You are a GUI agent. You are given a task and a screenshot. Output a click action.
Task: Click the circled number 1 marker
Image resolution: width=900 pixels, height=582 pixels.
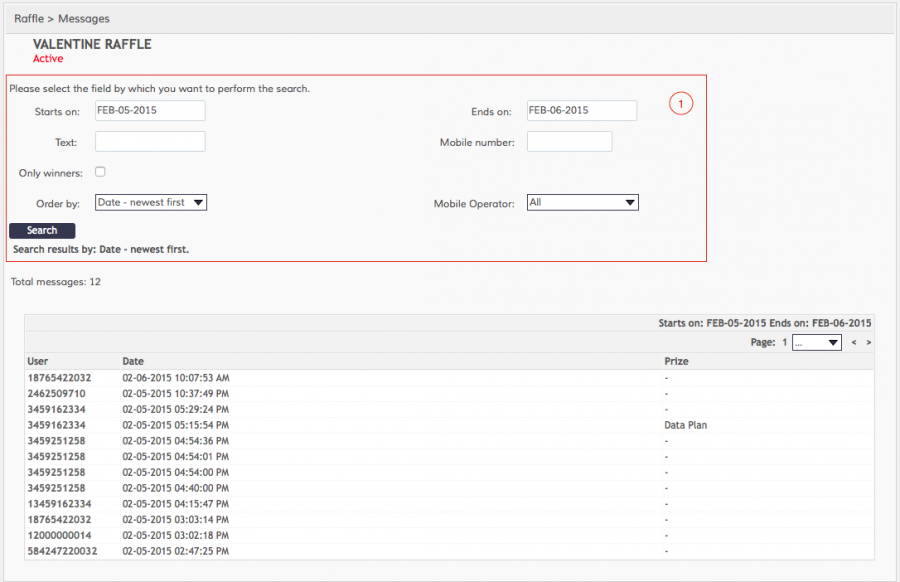[681, 104]
